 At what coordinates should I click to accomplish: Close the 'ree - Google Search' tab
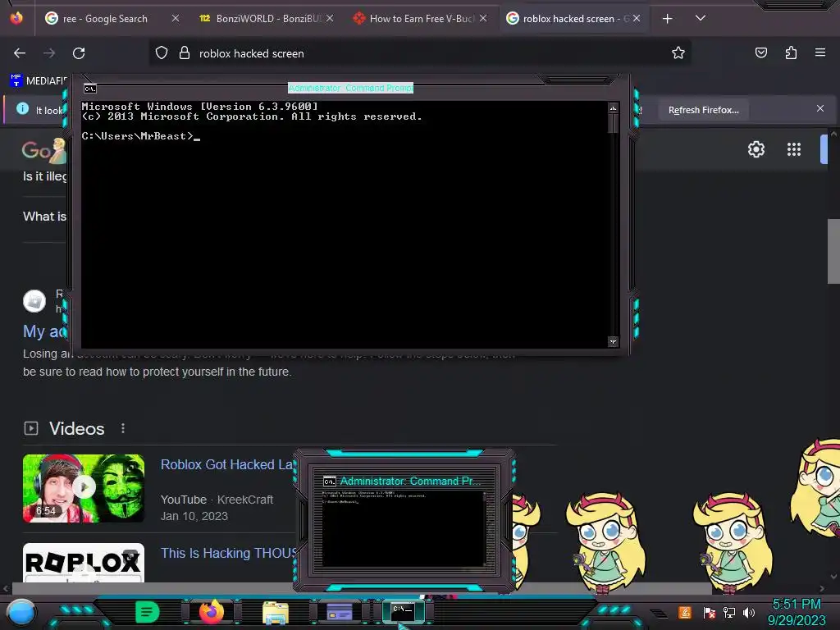(176, 19)
